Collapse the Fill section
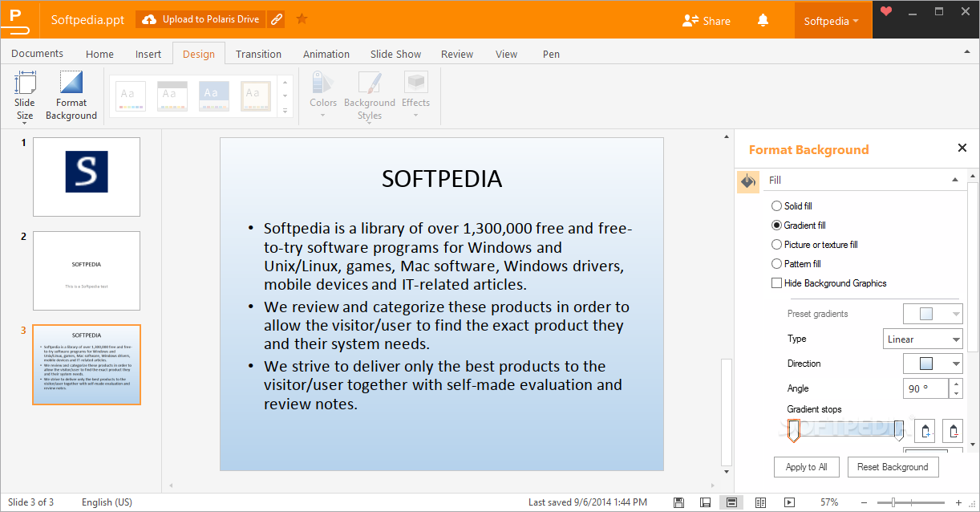980x512 pixels. (954, 181)
